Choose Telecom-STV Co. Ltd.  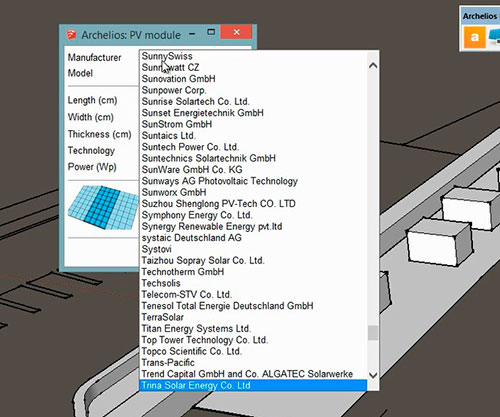[x=253, y=294]
